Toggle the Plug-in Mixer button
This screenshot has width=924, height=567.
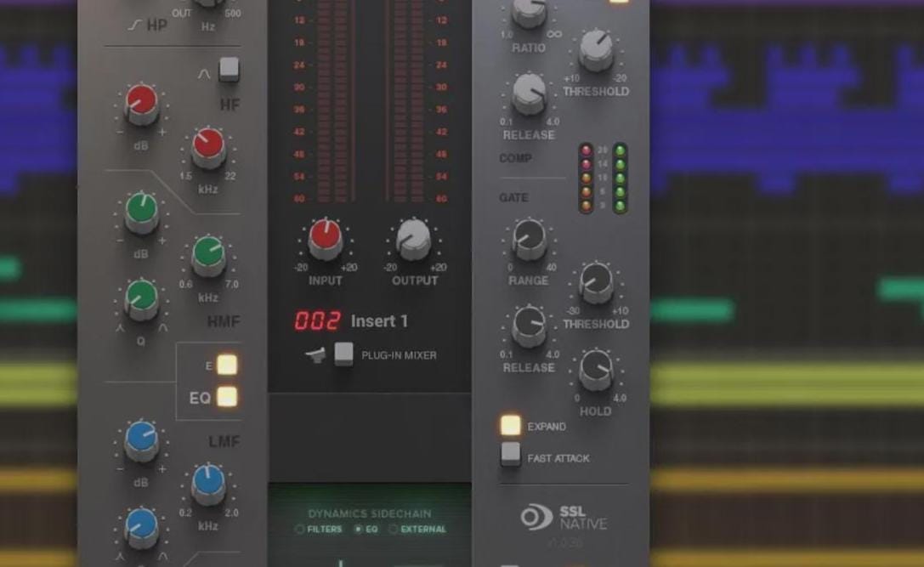343,354
